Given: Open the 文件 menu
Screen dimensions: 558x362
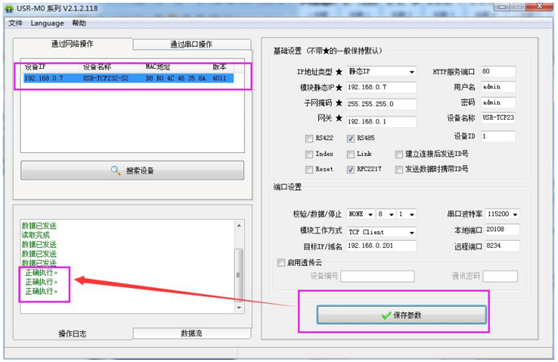Looking at the screenshot, I should point(15,23).
